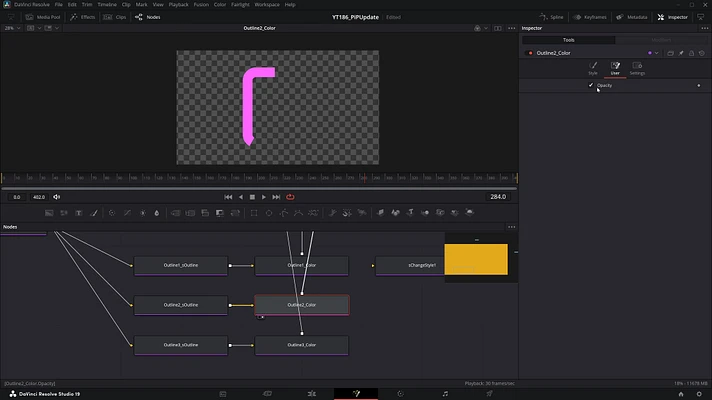This screenshot has width=712, height=400.
Task: Open the Fusion page icon
Action: pyautogui.click(x=356, y=394)
